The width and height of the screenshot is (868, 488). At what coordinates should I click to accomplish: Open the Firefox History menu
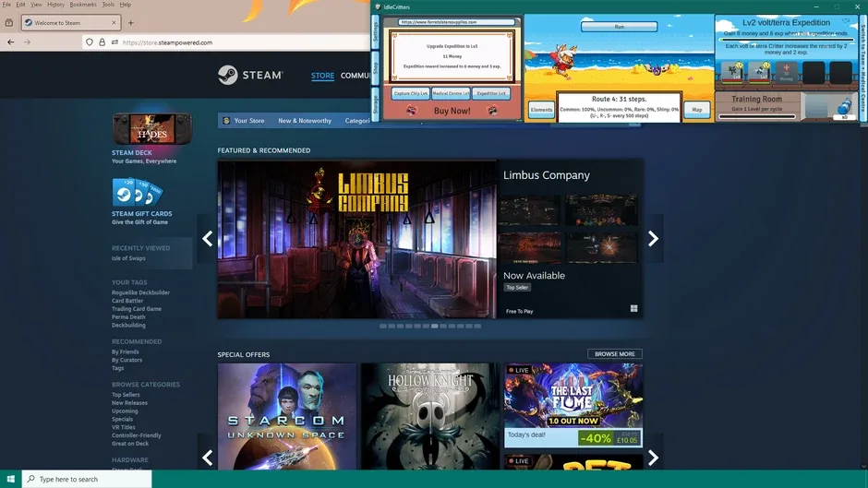pyautogui.click(x=55, y=5)
